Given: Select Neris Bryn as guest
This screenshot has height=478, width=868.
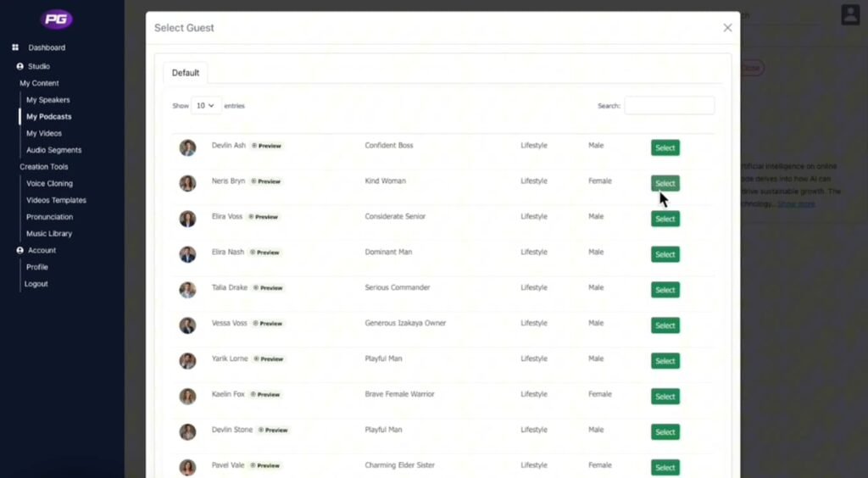Looking at the screenshot, I should pos(665,183).
